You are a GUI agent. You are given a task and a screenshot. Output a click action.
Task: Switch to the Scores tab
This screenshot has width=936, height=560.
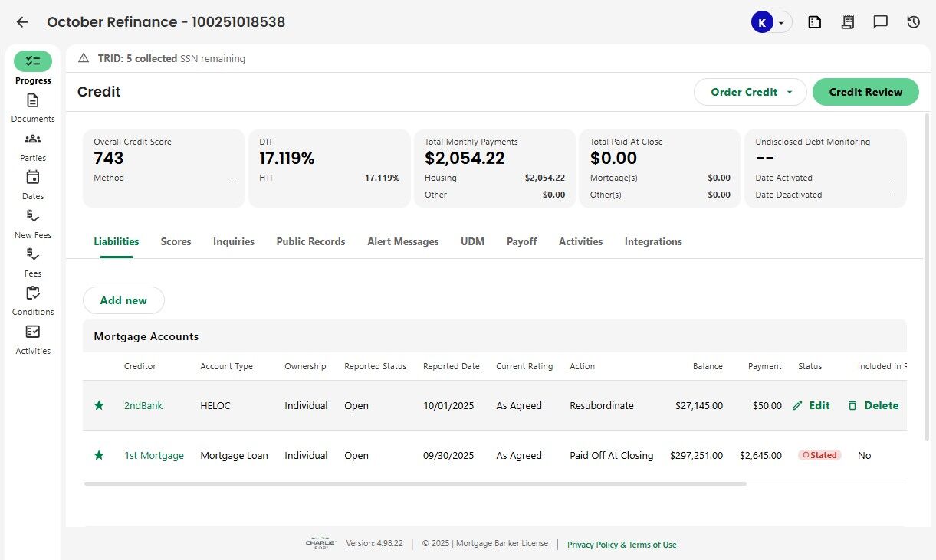pos(176,241)
